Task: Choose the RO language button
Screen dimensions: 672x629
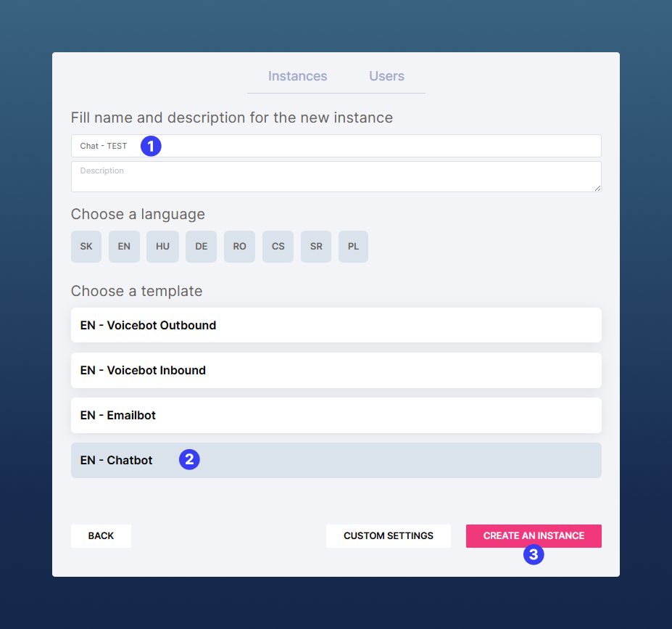Action: point(239,247)
